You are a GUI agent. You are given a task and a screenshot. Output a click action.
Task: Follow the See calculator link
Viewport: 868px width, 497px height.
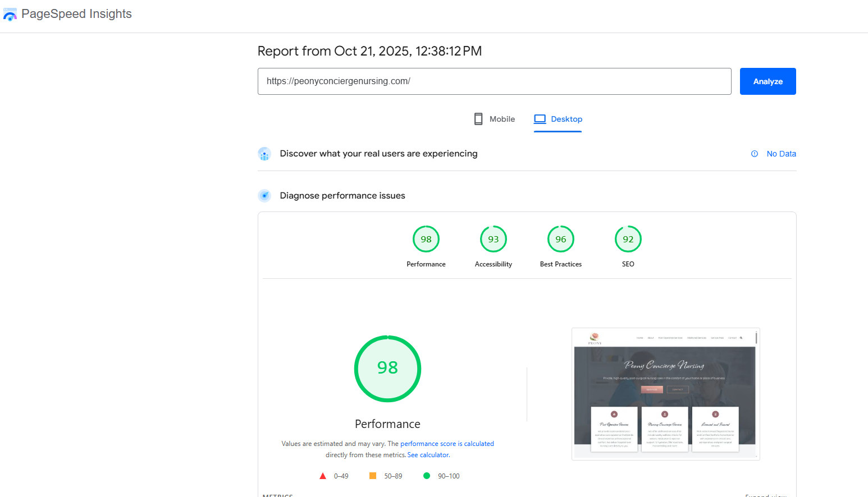coord(428,455)
